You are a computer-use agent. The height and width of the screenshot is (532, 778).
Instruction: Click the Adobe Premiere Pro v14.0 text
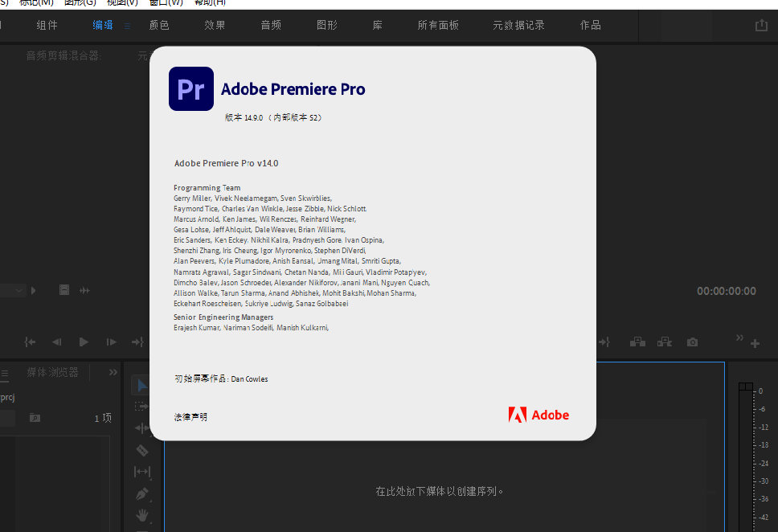(x=227, y=163)
